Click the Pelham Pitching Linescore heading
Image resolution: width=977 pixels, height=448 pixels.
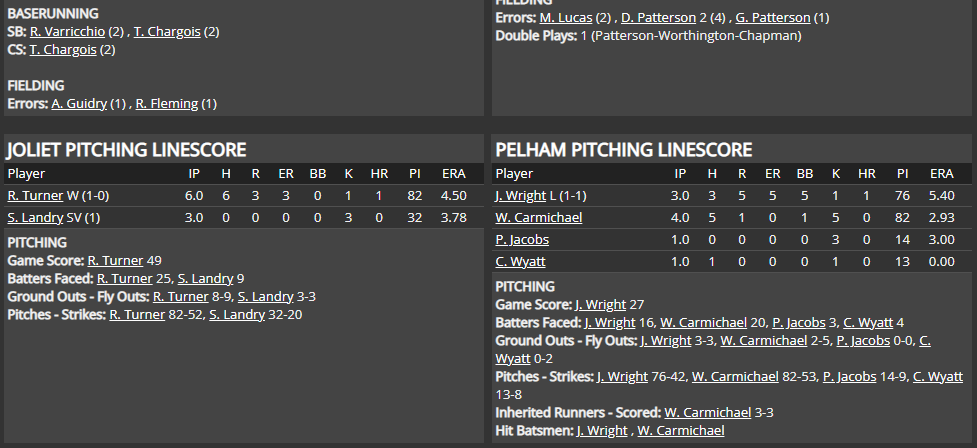[623, 150]
